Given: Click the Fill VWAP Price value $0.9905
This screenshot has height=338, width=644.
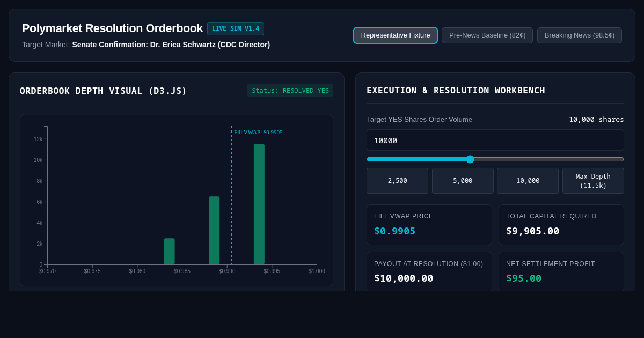Looking at the screenshot, I should [x=394, y=231].
